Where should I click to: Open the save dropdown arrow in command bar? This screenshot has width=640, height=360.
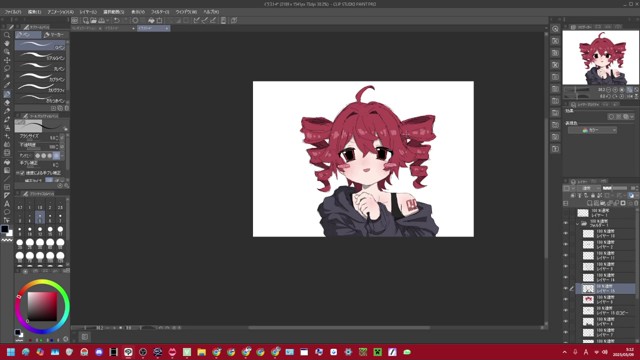click(107, 20)
